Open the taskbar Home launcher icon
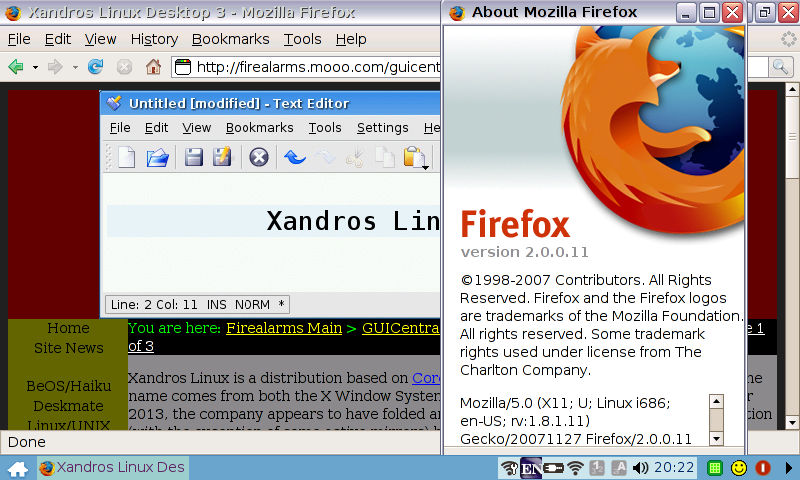Viewport: 800px width, 480px height. (x=18, y=468)
